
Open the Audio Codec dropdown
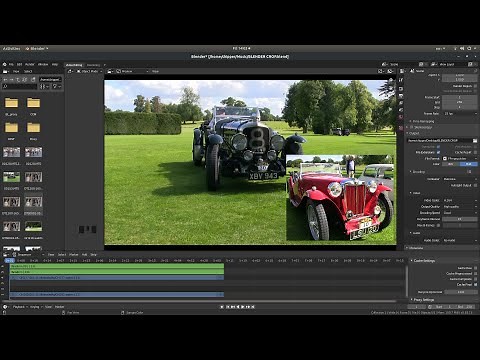(460, 240)
